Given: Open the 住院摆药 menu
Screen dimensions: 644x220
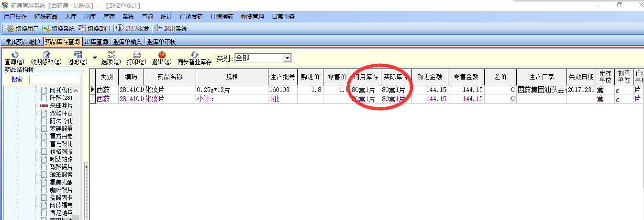Looking at the screenshot, I should 222,16.
